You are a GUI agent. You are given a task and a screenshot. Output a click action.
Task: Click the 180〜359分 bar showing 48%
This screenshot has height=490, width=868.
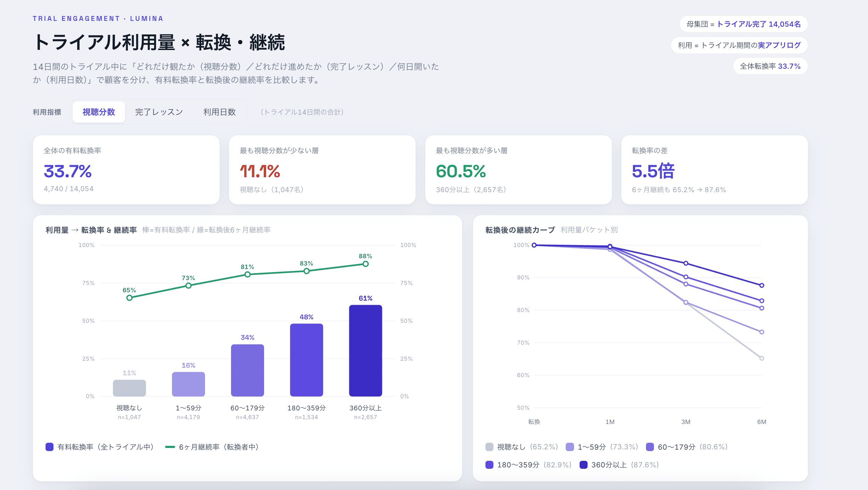click(306, 360)
